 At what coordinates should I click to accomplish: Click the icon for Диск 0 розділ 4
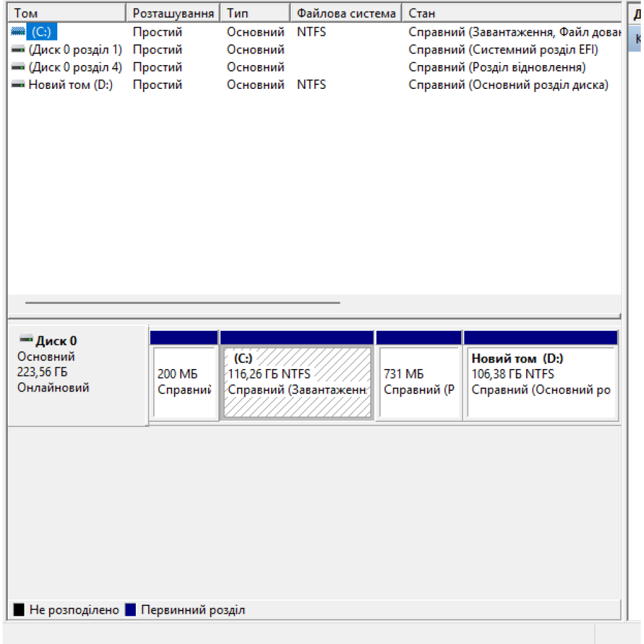pos(18,67)
